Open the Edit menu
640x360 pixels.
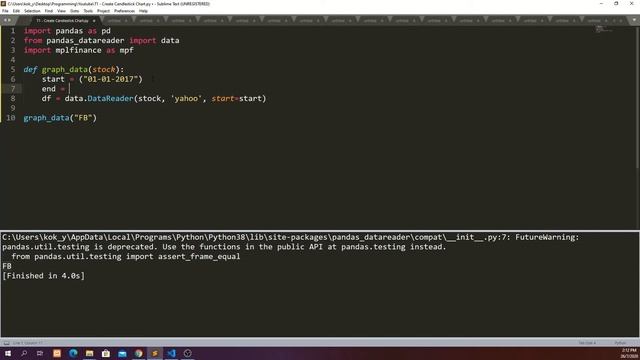pyautogui.click(x=16, y=11)
